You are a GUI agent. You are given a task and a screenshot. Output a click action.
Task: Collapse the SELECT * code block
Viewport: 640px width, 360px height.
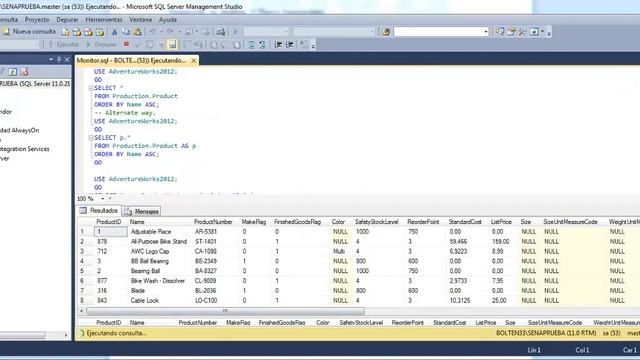91,88
